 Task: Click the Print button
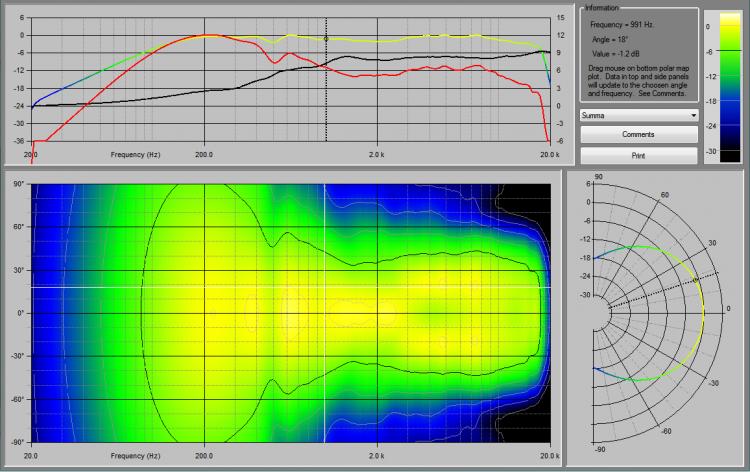pyautogui.click(x=638, y=156)
